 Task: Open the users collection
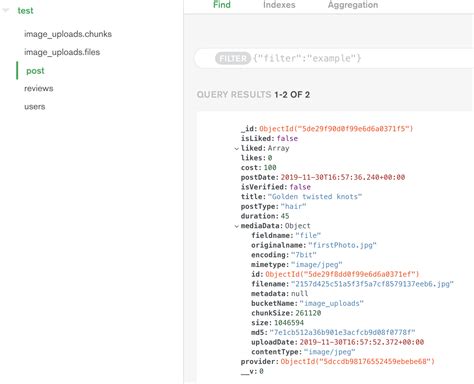point(35,107)
